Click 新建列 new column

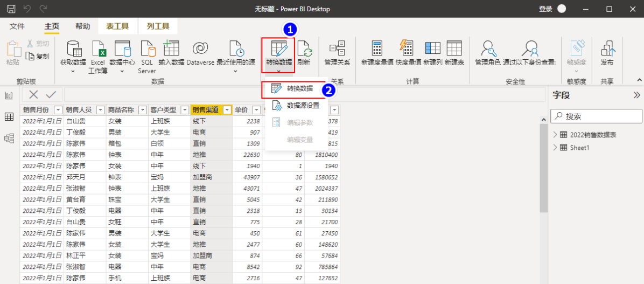coord(433,53)
